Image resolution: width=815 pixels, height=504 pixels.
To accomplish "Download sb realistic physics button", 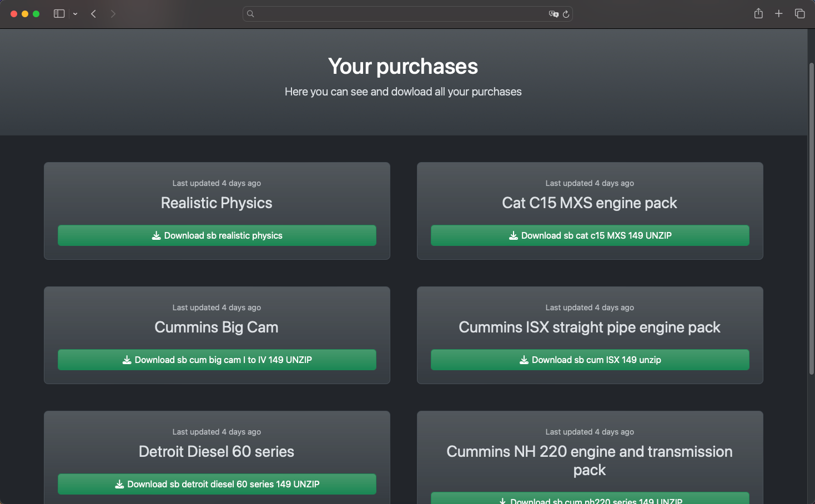I will pos(217,235).
